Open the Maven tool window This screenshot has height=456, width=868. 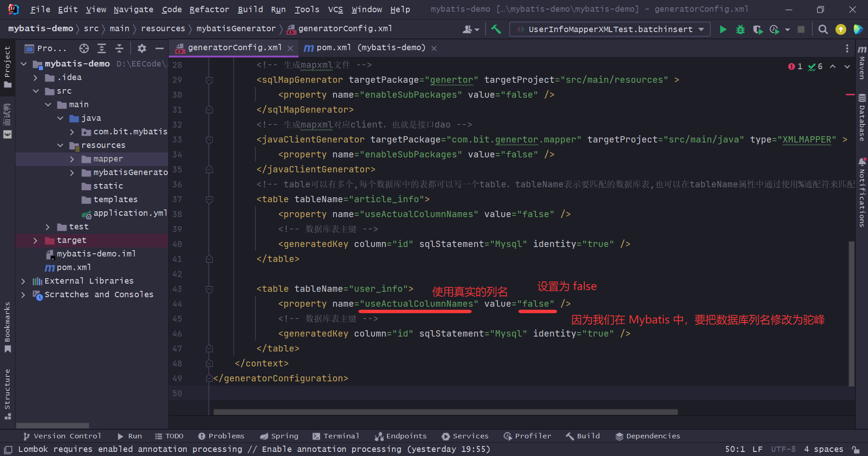click(862, 62)
